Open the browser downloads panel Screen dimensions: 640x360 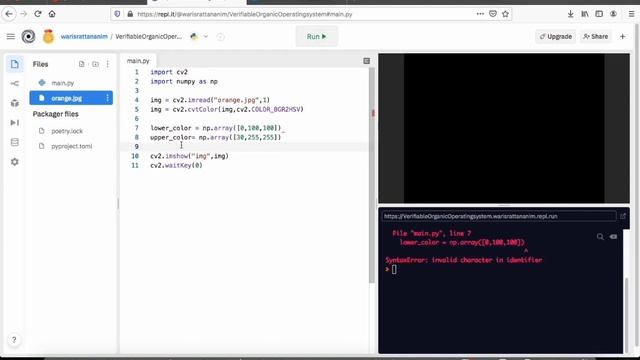[570, 14]
